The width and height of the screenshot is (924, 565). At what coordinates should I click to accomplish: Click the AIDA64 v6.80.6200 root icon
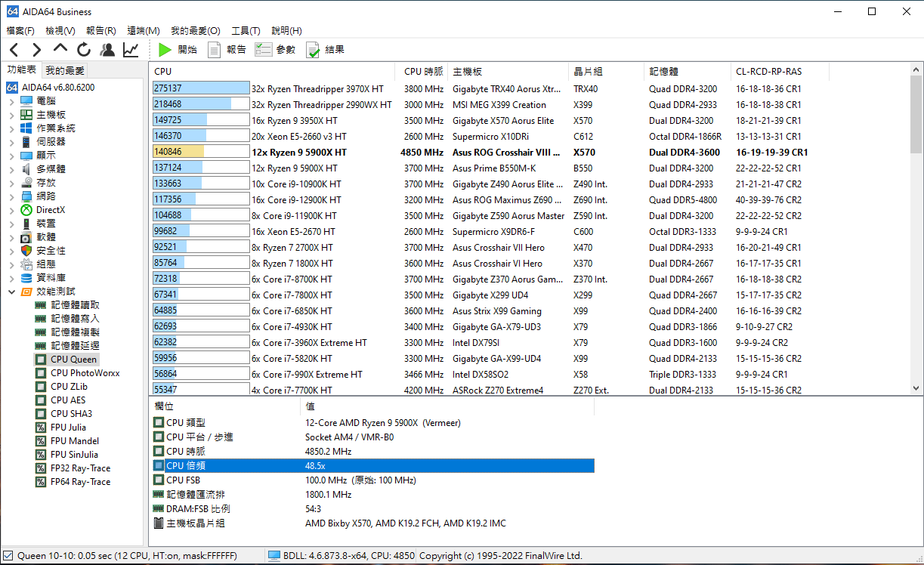12,88
